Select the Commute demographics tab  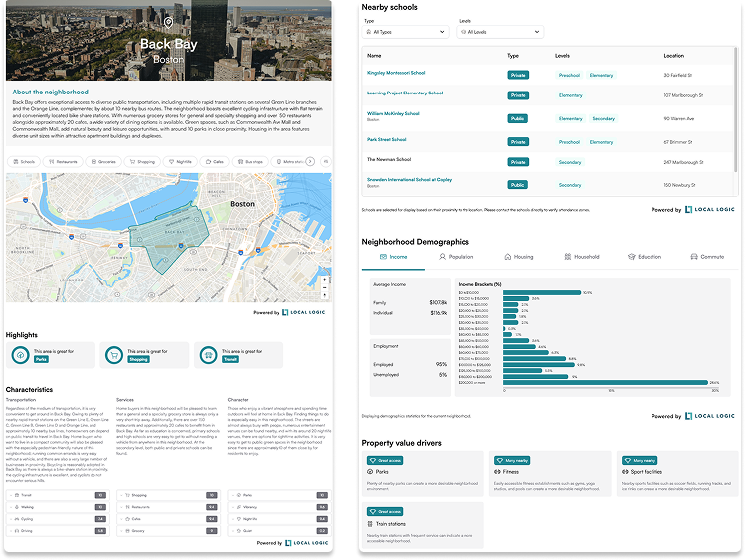tap(707, 257)
